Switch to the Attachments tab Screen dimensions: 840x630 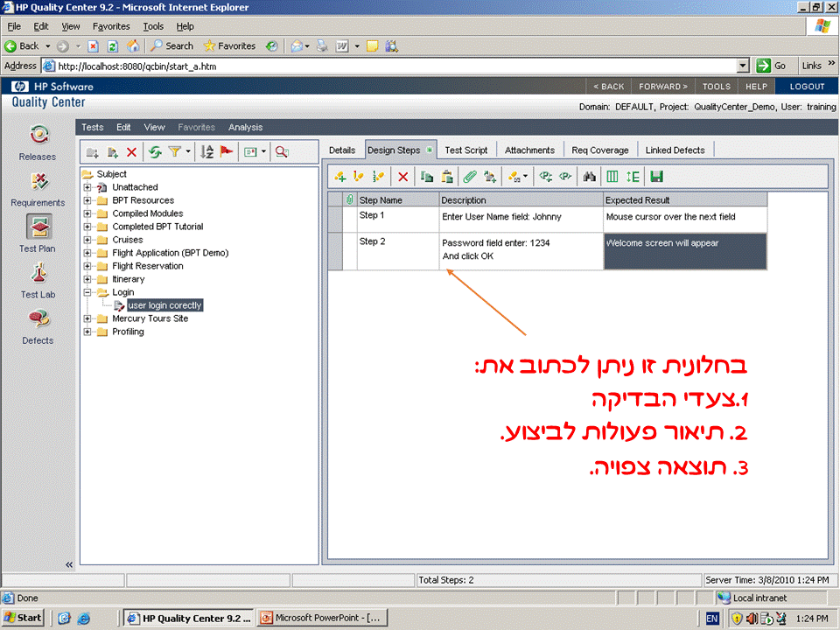529,150
